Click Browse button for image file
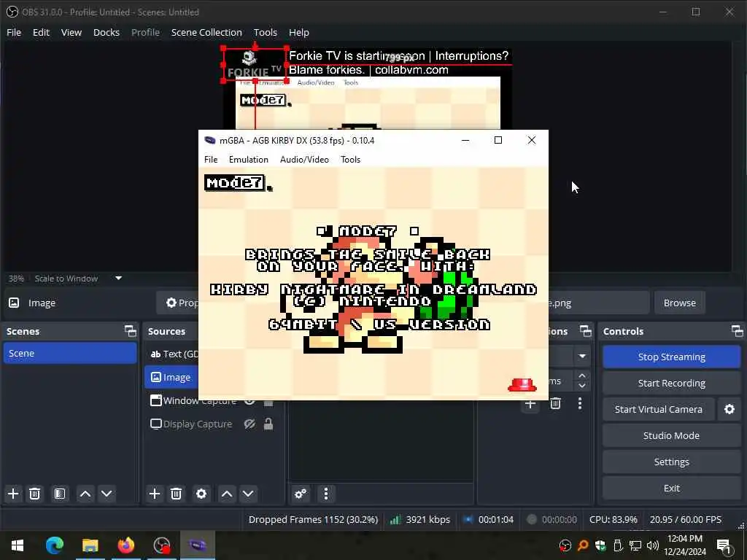Screen dimensions: 747x560 (x=679, y=303)
